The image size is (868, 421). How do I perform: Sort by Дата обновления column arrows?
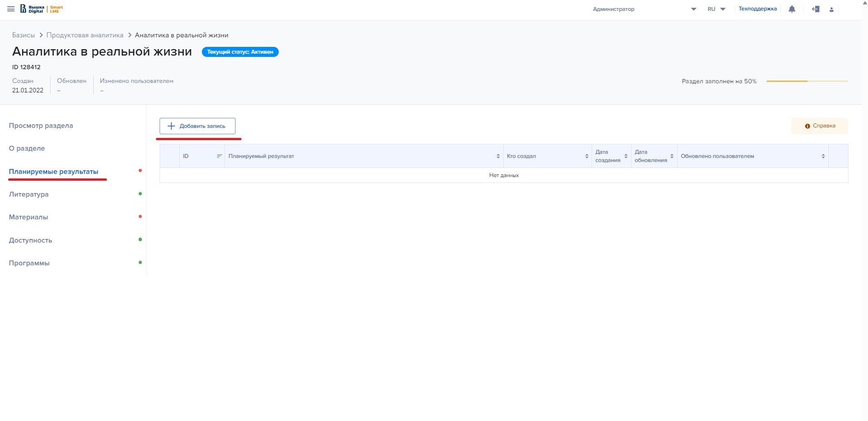[672, 156]
